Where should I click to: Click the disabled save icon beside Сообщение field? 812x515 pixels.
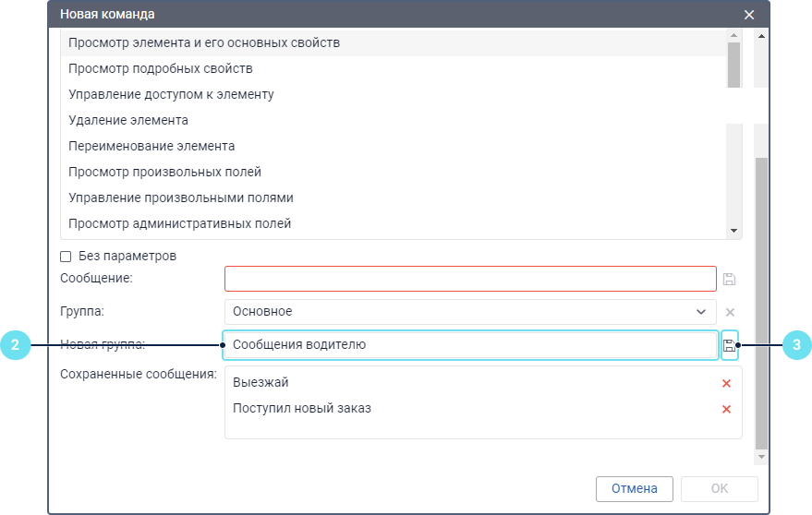tap(729, 279)
